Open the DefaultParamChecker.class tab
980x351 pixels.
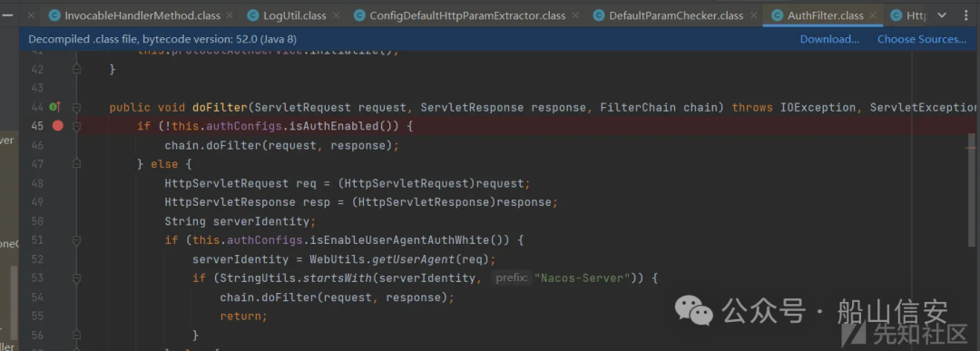click(x=676, y=15)
